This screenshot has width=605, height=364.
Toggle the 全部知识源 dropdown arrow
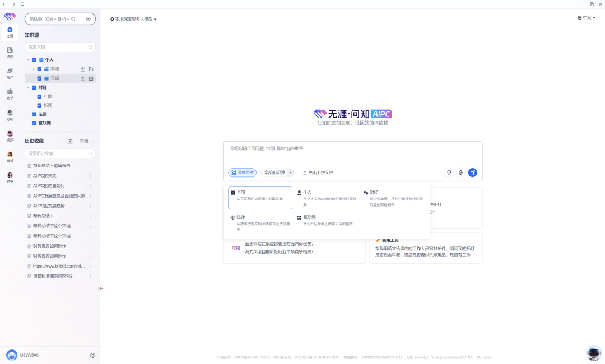click(x=291, y=172)
